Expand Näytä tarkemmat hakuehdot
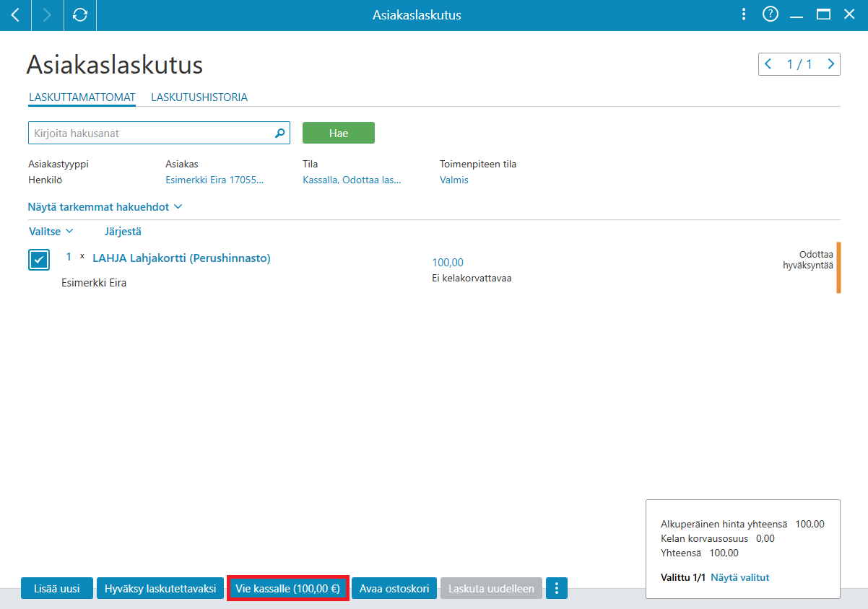This screenshot has width=868, height=609. tap(105, 206)
